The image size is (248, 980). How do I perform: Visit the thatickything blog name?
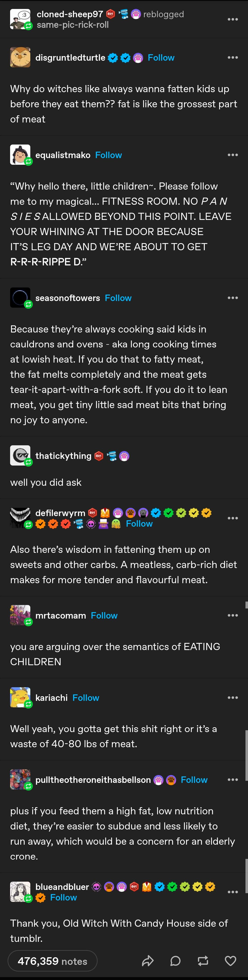[x=64, y=456]
